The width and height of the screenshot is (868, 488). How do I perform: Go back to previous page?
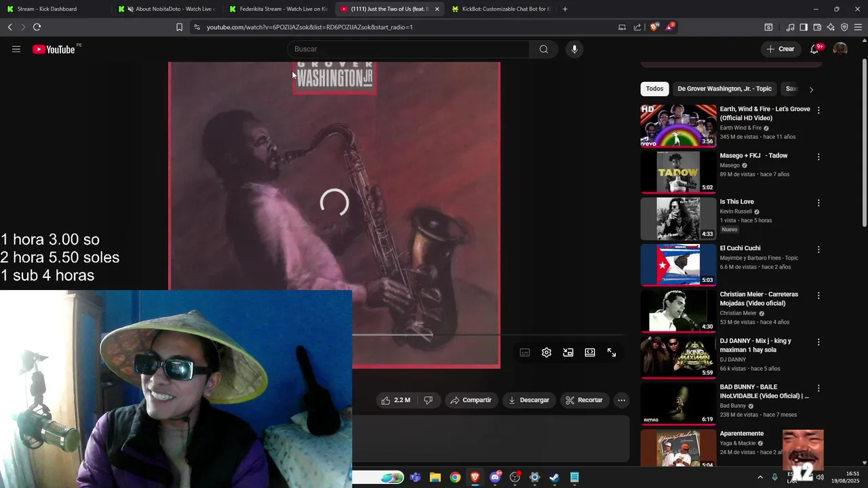point(9,27)
